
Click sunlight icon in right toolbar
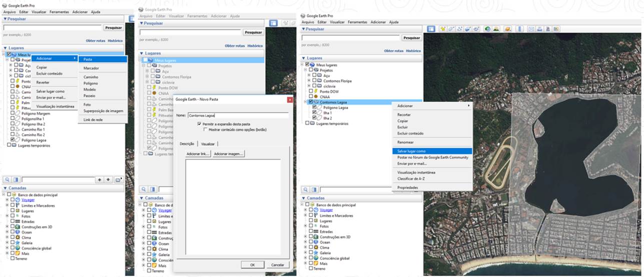coord(496,29)
